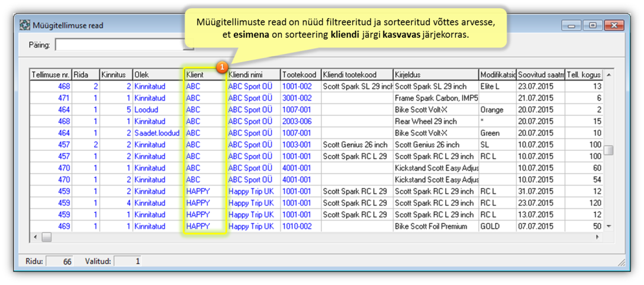Maximize the Müügitellimuse read window

[593, 25]
